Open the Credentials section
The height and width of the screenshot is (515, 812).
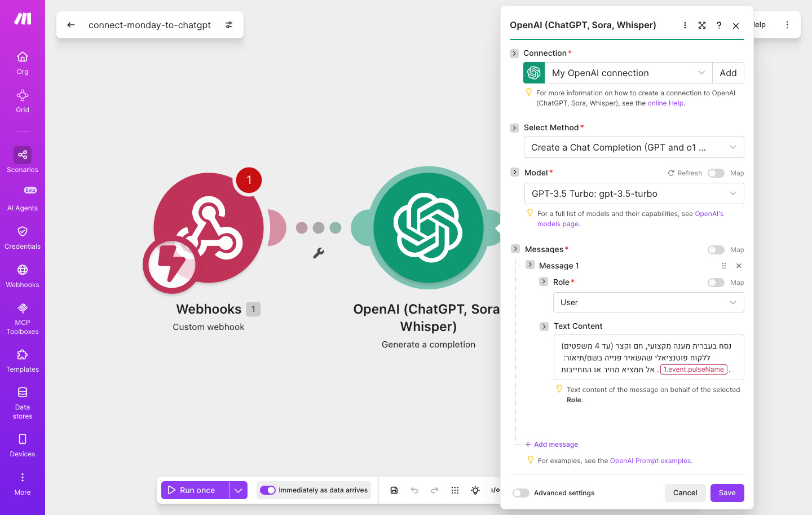(23, 237)
